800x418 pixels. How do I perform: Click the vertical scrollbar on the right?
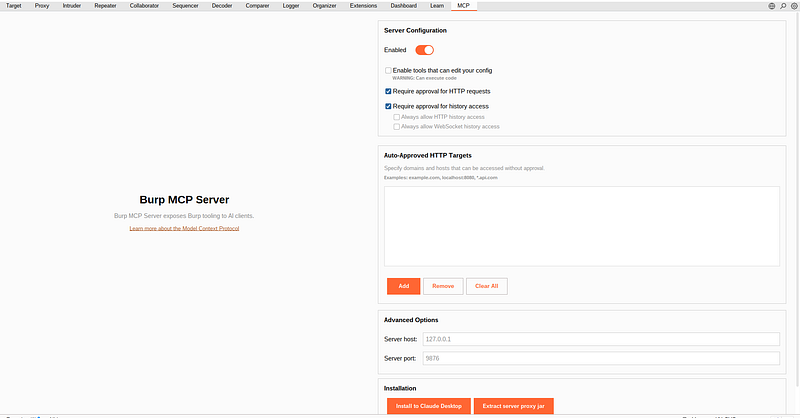[x=797, y=199]
